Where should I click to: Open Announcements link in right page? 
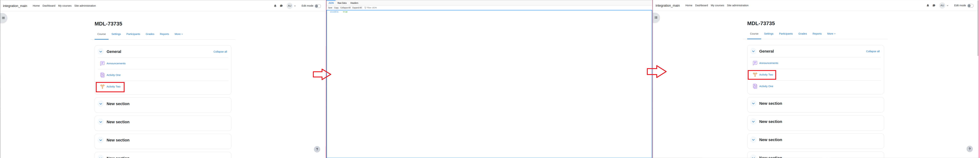point(769,63)
